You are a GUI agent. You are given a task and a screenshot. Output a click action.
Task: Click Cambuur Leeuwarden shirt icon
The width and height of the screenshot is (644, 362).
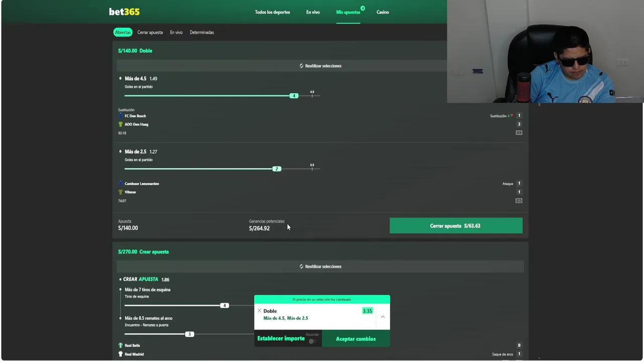pyautogui.click(x=121, y=184)
